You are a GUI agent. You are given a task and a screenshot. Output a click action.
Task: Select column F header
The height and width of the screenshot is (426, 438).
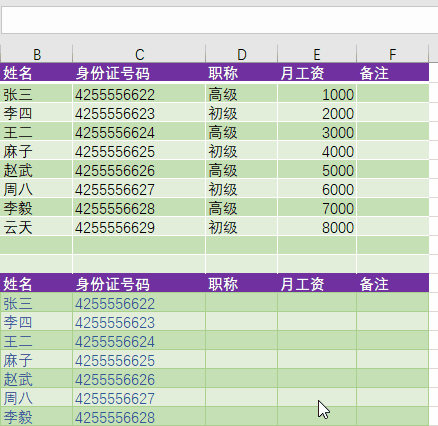pos(393,54)
